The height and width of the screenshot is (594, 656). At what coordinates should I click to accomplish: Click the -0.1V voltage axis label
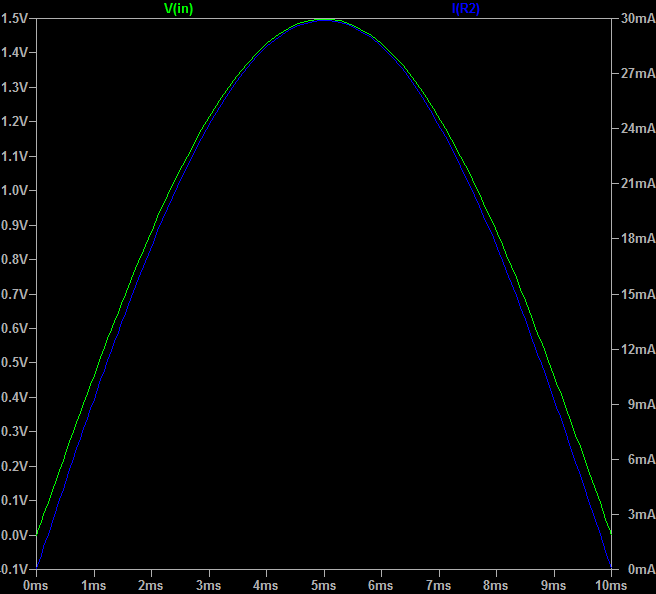pyautogui.click(x=13, y=569)
